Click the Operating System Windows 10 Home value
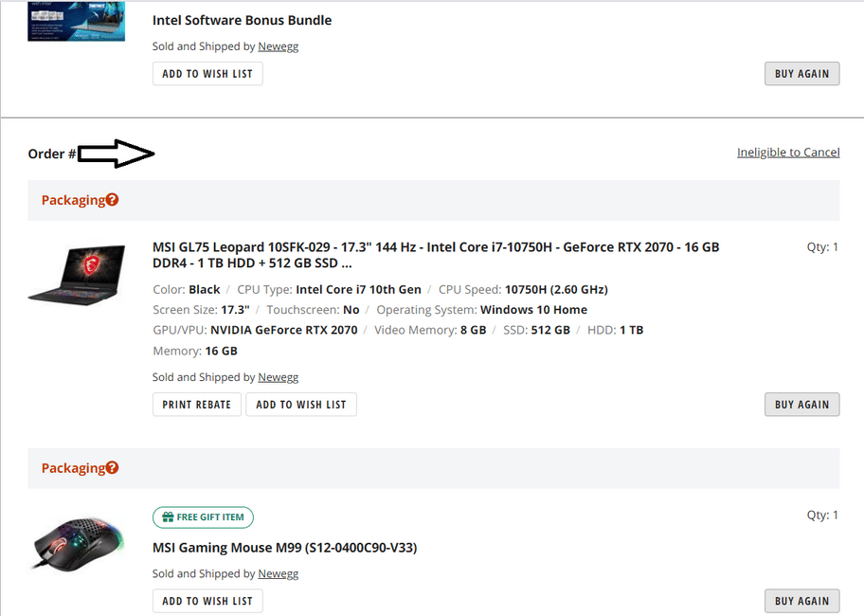The height and width of the screenshot is (616, 864). (x=534, y=310)
